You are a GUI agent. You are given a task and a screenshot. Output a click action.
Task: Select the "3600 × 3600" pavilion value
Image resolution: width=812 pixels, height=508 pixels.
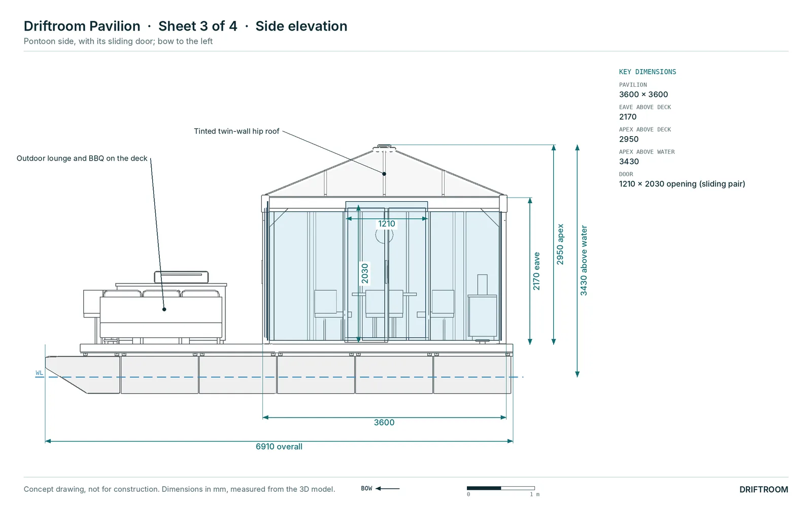(x=644, y=94)
